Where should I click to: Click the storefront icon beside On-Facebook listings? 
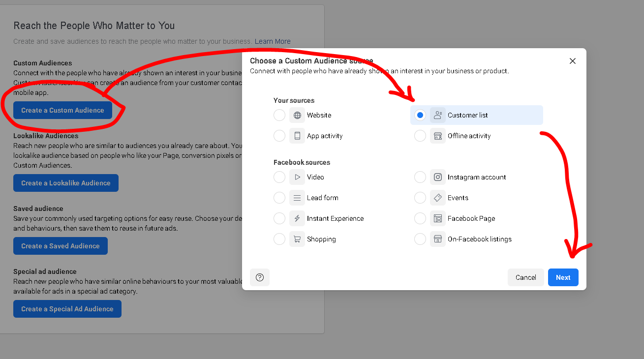[x=438, y=239]
